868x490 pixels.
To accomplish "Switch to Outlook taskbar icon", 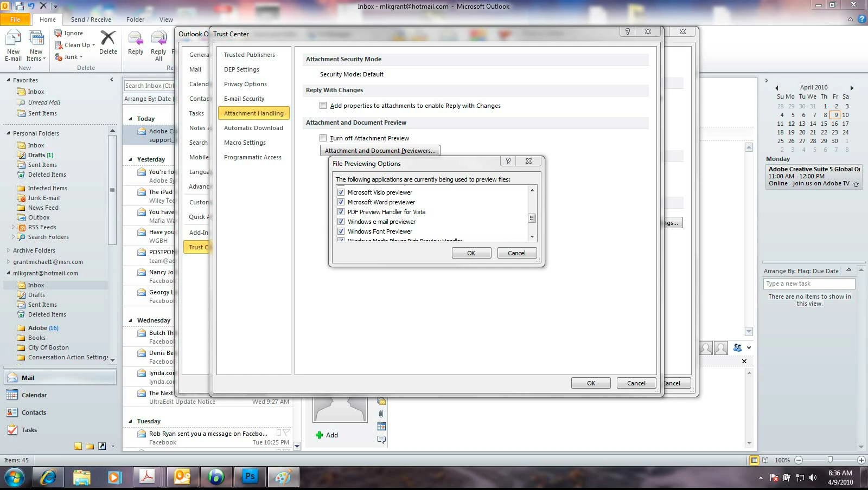I will (x=182, y=477).
